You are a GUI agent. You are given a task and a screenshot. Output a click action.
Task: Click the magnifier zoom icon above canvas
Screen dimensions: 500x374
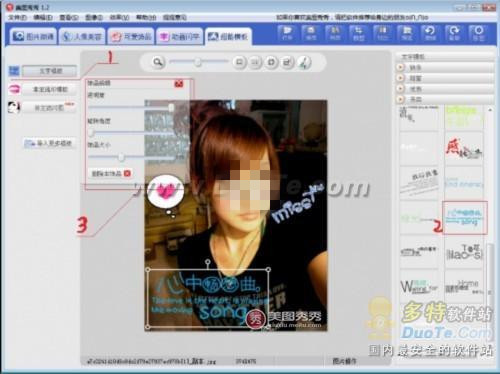(158, 62)
